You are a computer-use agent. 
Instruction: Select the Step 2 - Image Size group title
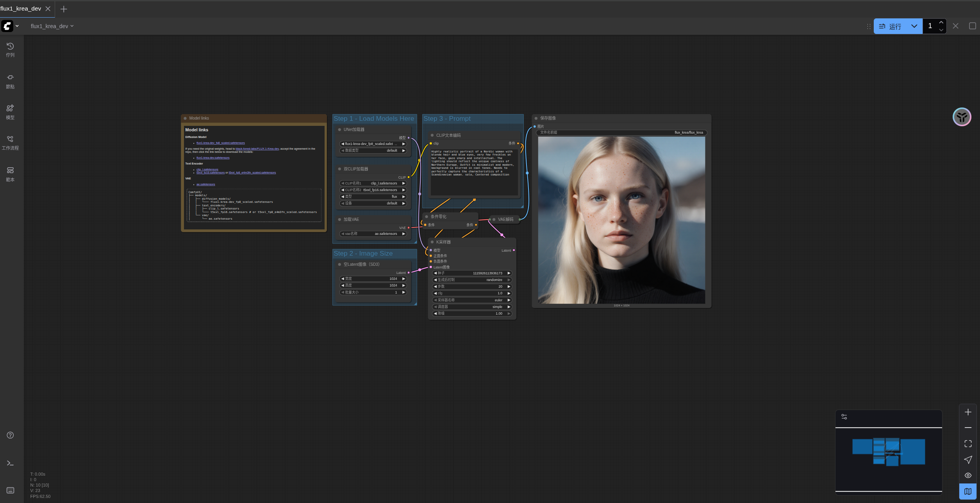363,253
